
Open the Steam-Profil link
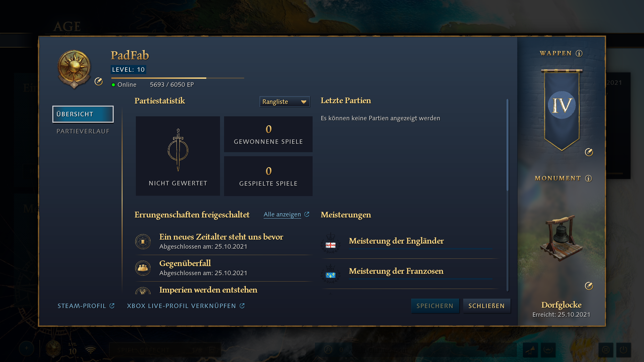click(86, 306)
